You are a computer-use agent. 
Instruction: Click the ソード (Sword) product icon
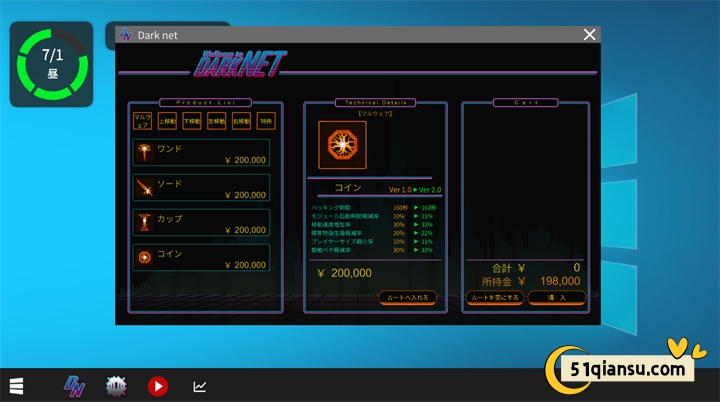(146, 187)
